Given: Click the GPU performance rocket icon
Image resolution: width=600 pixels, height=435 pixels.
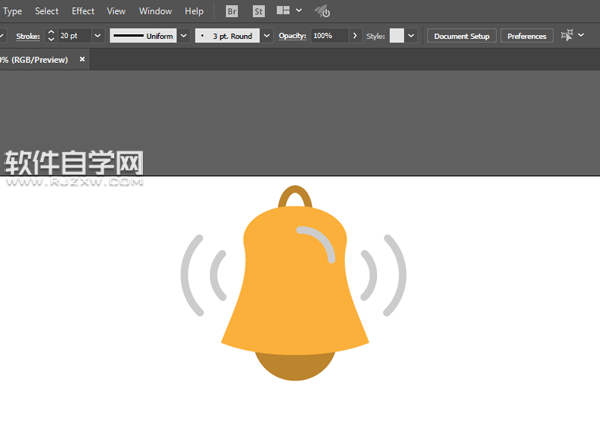Looking at the screenshot, I should point(322,11).
